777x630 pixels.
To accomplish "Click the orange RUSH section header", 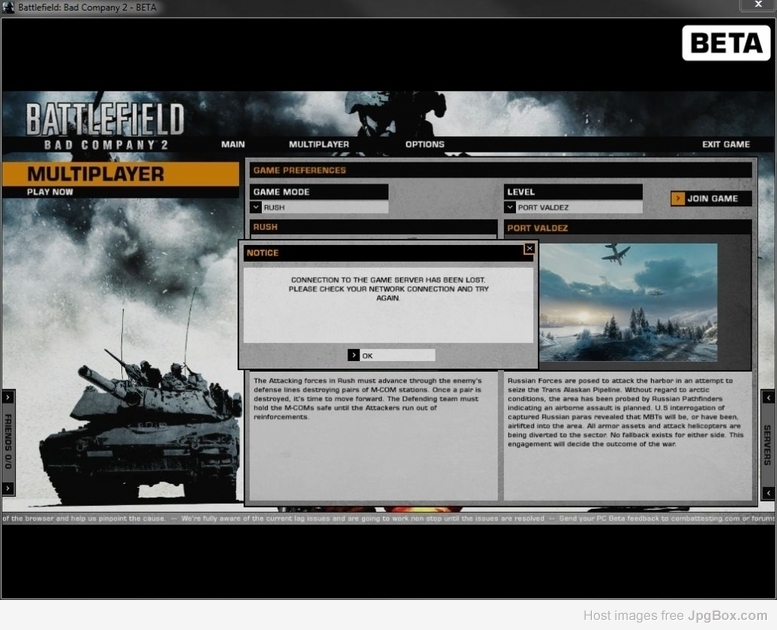I will (373, 227).
